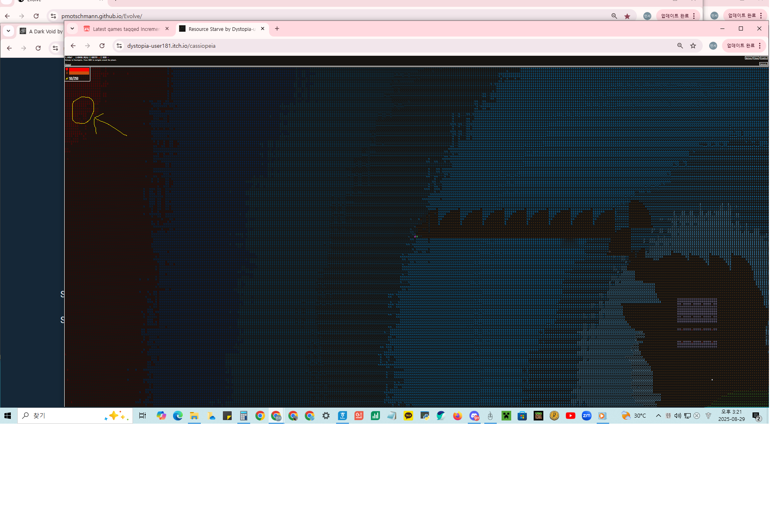Launch YouTube from the taskbar
The width and height of the screenshot is (771, 532).
click(570, 416)
